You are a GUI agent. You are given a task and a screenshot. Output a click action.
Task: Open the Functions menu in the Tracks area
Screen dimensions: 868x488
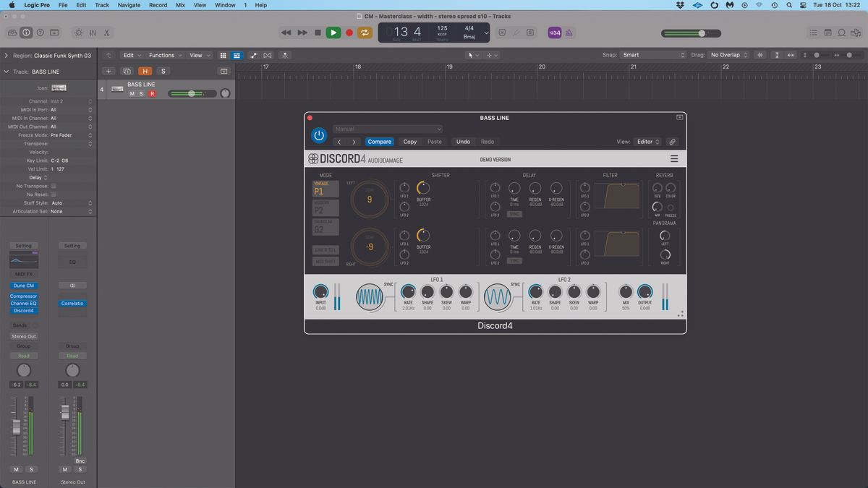(x=163, y=55)
